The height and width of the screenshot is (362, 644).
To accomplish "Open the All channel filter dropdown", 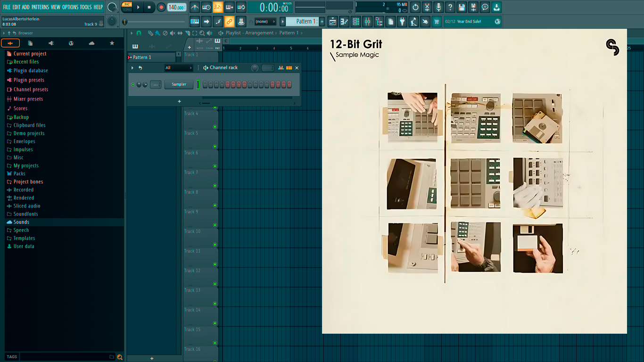I will [x=179, y=68].
